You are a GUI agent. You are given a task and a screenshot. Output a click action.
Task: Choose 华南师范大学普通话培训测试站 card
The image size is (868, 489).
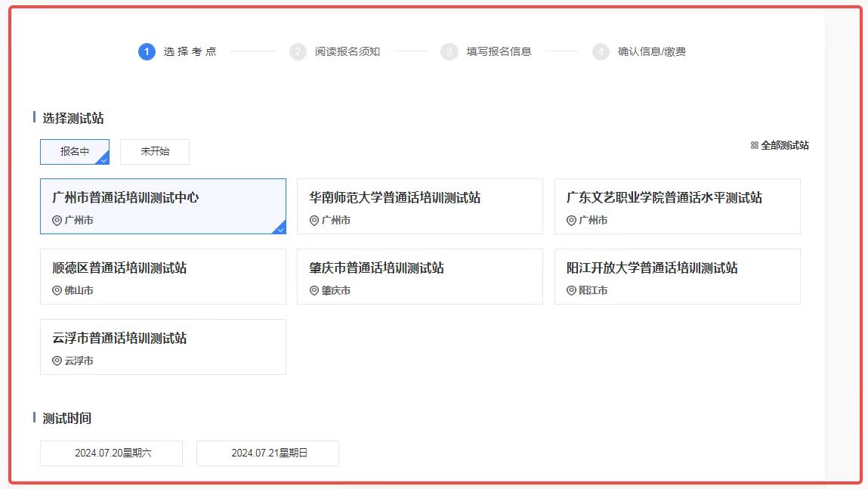tap(420, 206)
